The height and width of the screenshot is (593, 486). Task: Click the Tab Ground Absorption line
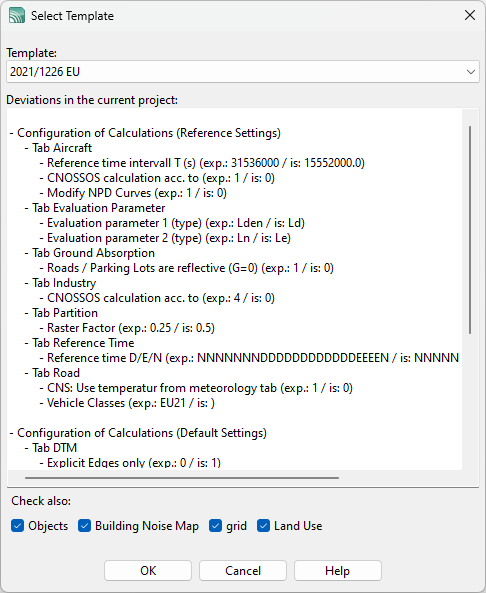[90, 253]
